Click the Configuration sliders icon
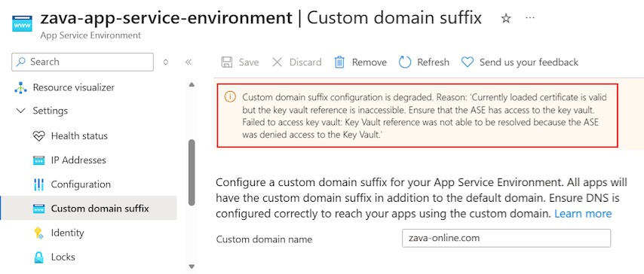 (38, 184)
